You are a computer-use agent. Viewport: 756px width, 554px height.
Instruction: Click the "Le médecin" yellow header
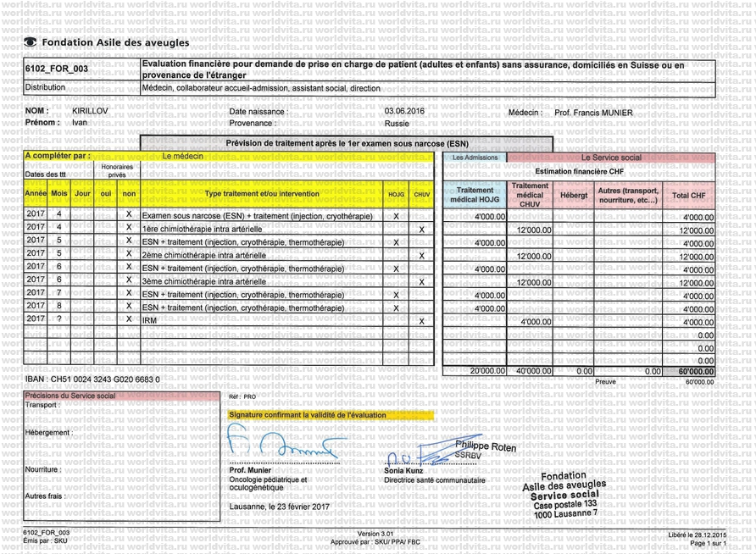(x=182, y=156)
